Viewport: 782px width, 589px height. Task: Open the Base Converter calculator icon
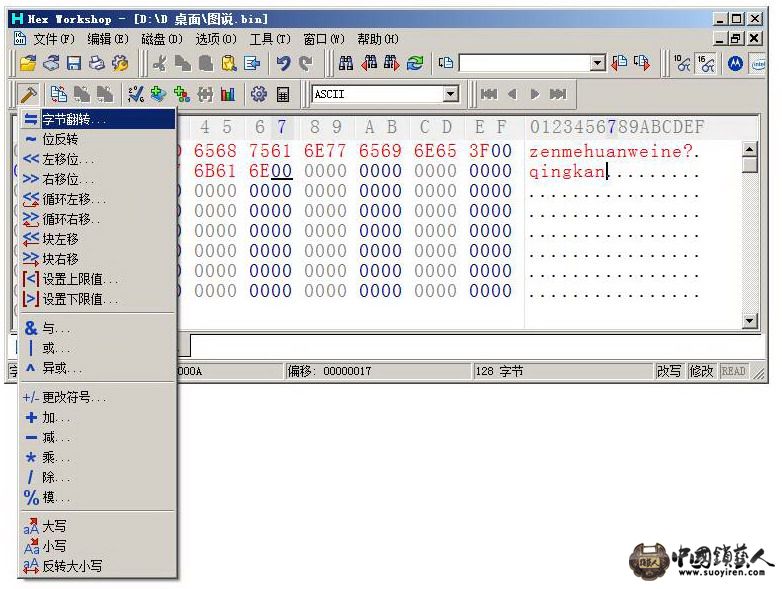283,94
